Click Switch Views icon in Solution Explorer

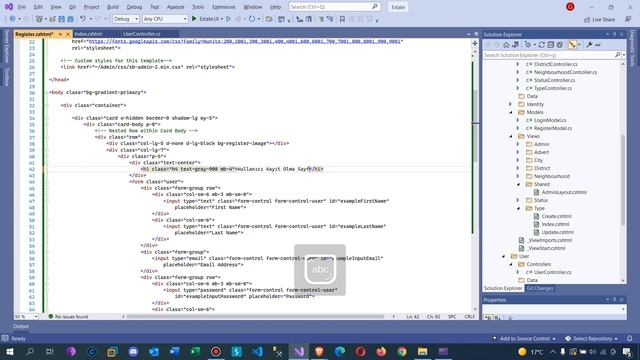515,45
